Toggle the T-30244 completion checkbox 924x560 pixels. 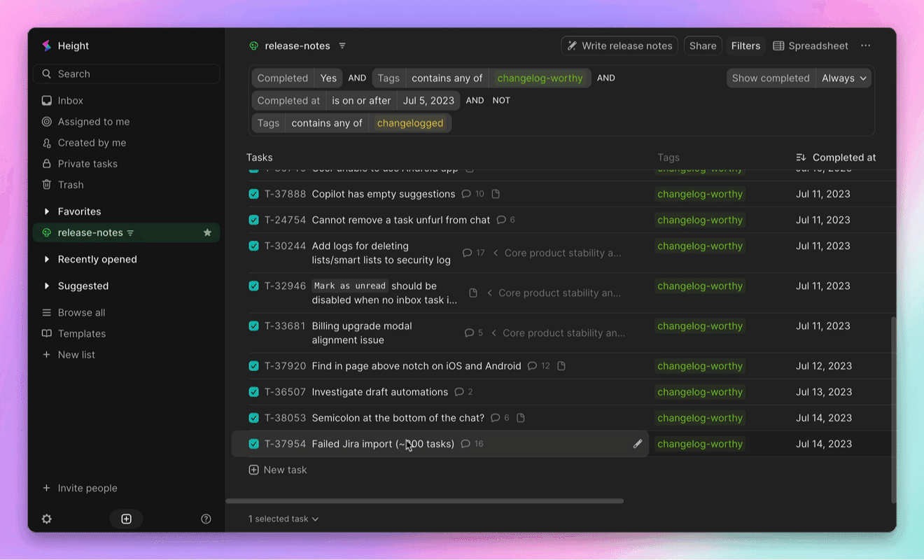tap(253, 246)
